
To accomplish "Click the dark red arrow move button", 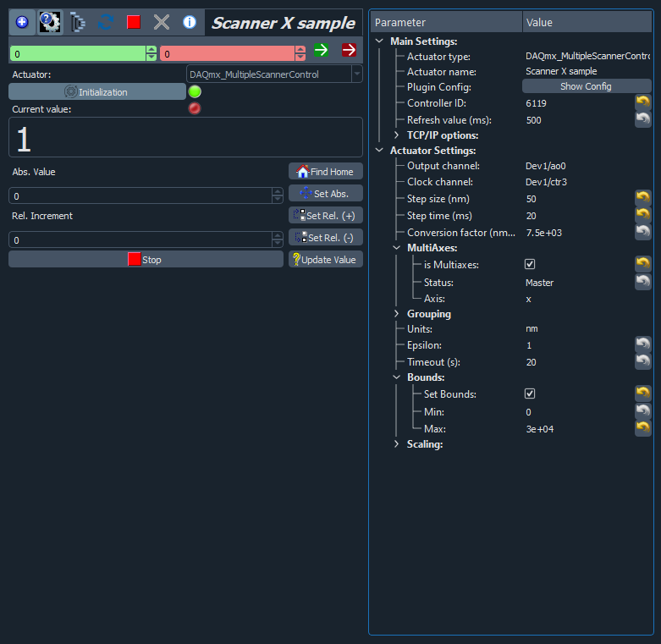I will coord(349,51).
